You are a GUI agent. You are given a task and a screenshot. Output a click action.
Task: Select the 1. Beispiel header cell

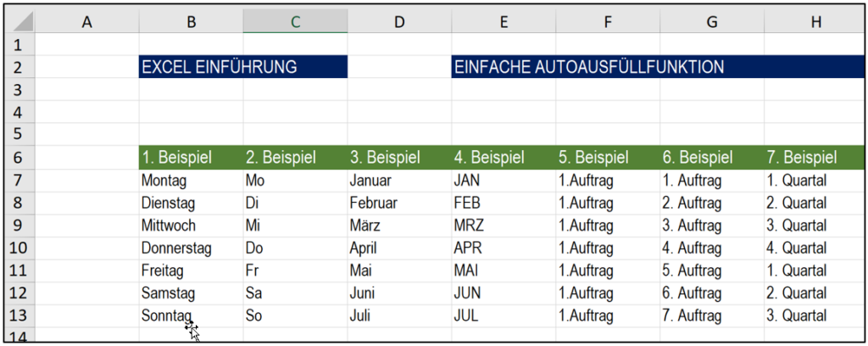pos(191,158)
